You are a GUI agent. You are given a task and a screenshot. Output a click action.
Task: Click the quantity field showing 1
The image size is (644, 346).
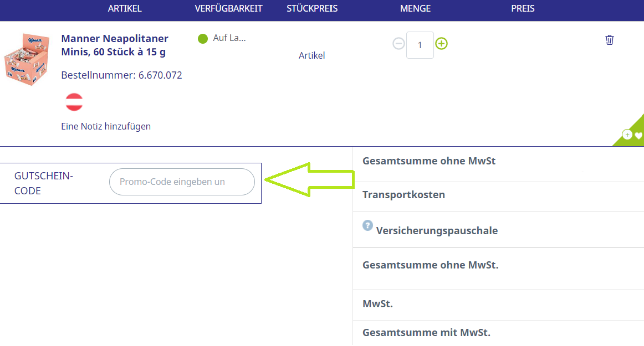(x=420, y=45)
